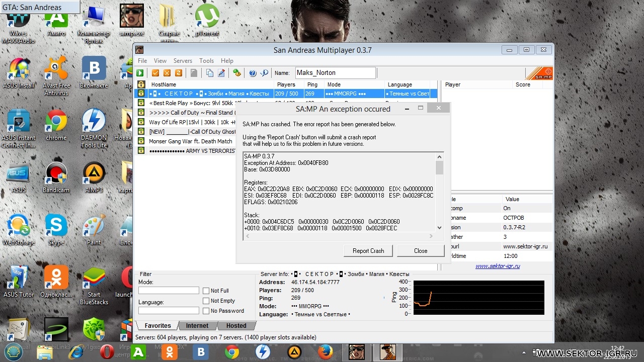Click the Close button in crash dialog
644x362 pixels.
pyautogui.click(x=421, y=250)
